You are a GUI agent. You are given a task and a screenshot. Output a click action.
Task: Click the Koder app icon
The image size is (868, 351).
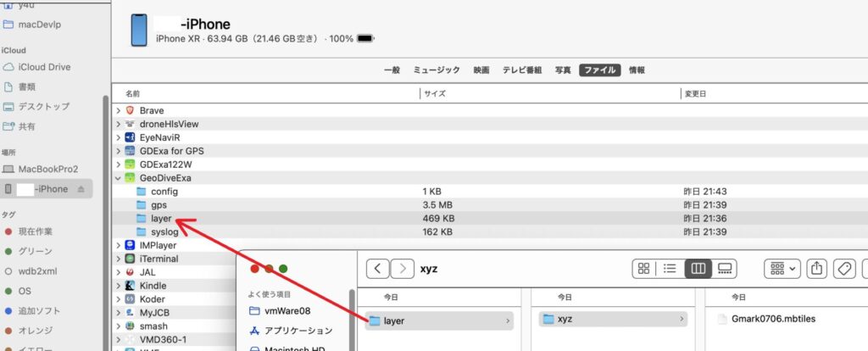(130, 299)
